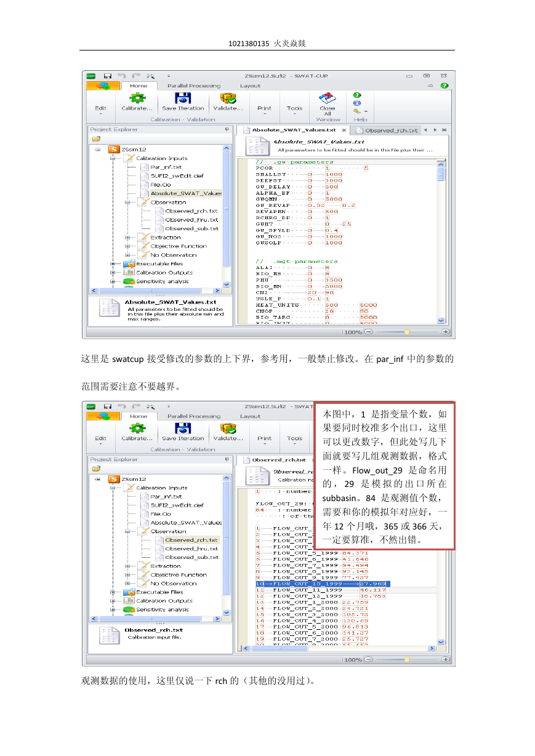Open Edit dropdown in top window ribbon
Image resolution: width=535 pixels, height=756 pixels.
100,111
